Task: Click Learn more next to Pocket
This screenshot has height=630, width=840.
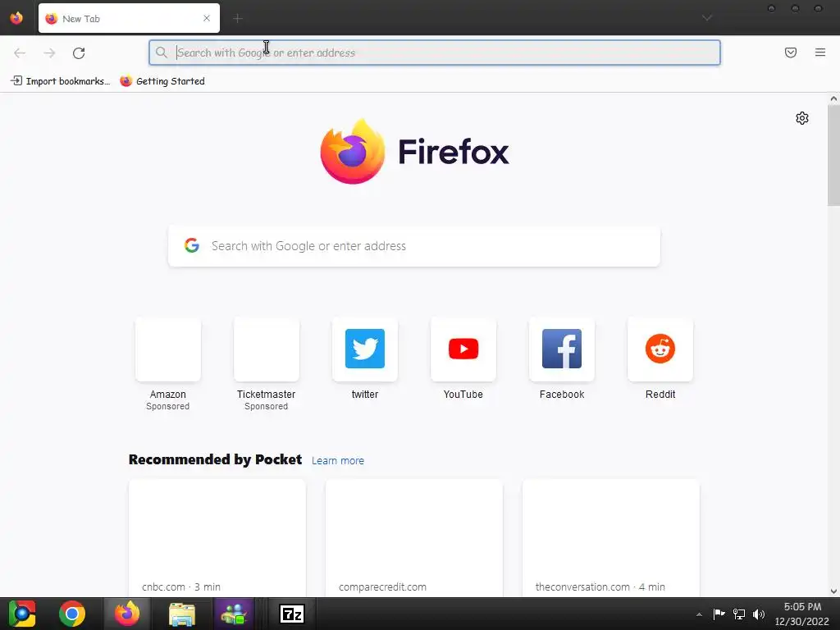Action: (x=338, y=460)
